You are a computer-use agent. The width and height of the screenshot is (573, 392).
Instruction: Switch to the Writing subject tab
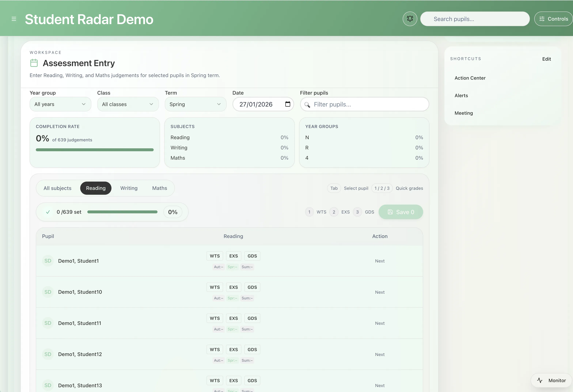[x=129, y=188]
